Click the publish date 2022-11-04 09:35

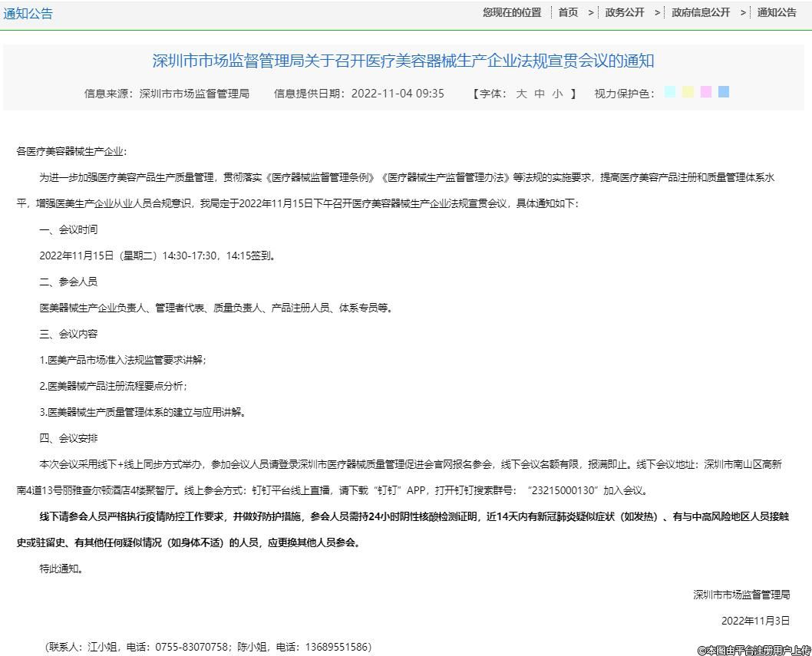pos(398,94)
